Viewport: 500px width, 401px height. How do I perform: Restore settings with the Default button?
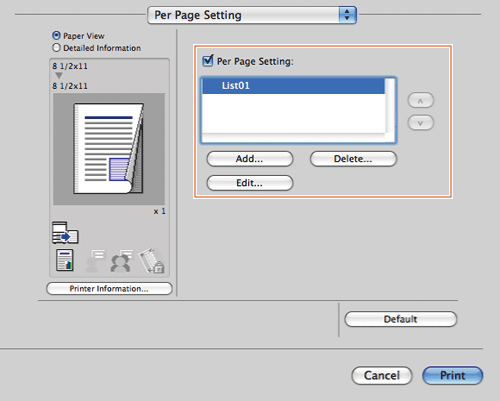pos(400,319)
